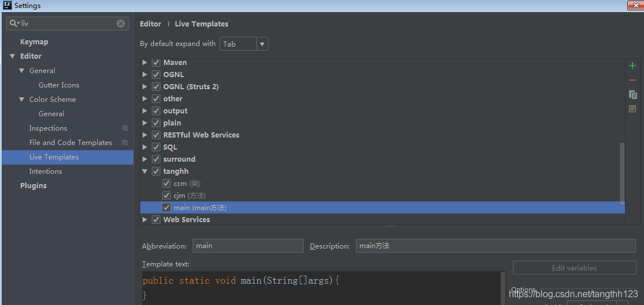This screenshot has width=644, height=305.
Task: Duplicate the selected template via copy icon
Action: point(632,94)
